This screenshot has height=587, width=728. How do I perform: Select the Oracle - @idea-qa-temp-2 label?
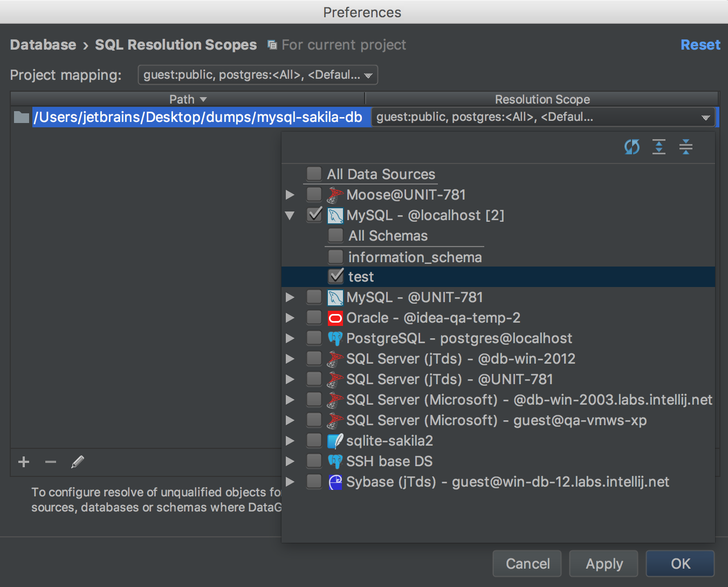coord(433,318)
